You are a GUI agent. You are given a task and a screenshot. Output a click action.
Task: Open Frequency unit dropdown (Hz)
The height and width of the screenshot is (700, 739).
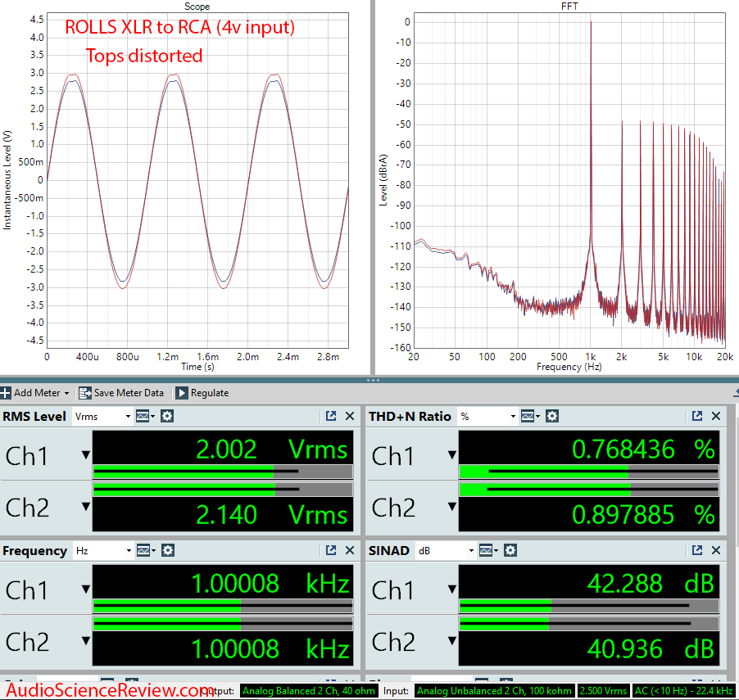click(102, 551)
